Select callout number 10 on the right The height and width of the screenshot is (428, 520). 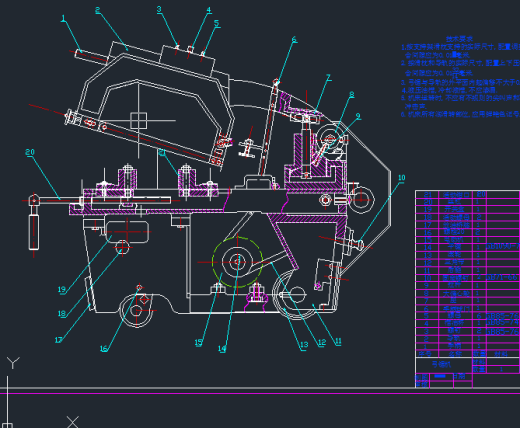point(402,178)
